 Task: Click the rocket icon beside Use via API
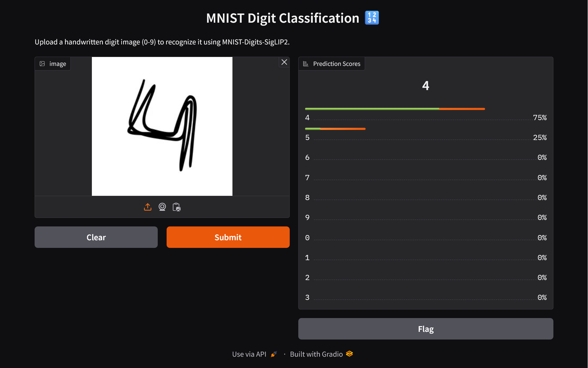pos(274,354)
